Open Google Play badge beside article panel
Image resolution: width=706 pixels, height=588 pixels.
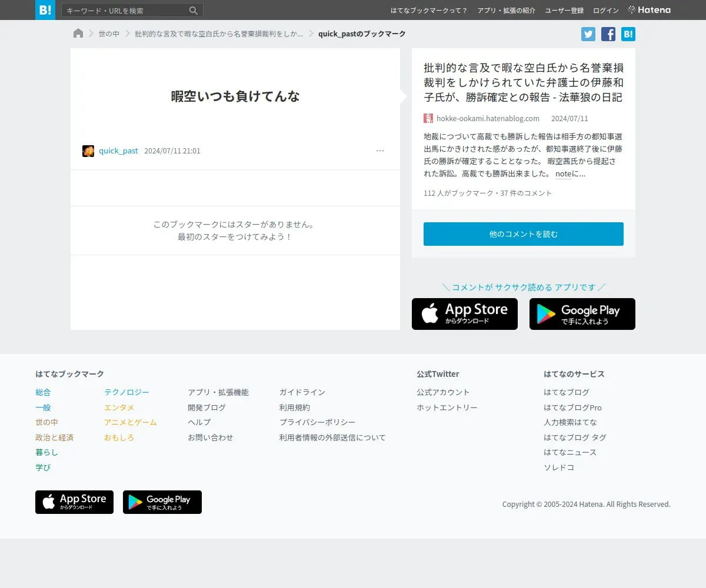click(x=582, y=314)
